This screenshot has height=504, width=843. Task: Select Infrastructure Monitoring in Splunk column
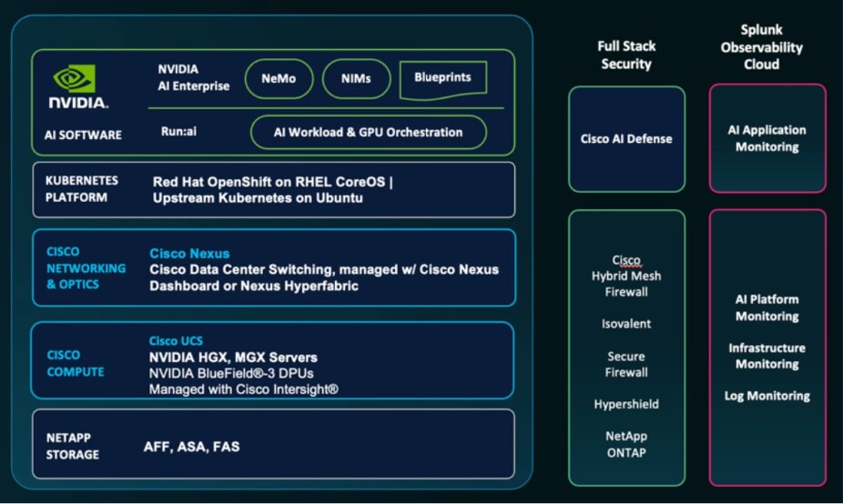pos(767,356)
